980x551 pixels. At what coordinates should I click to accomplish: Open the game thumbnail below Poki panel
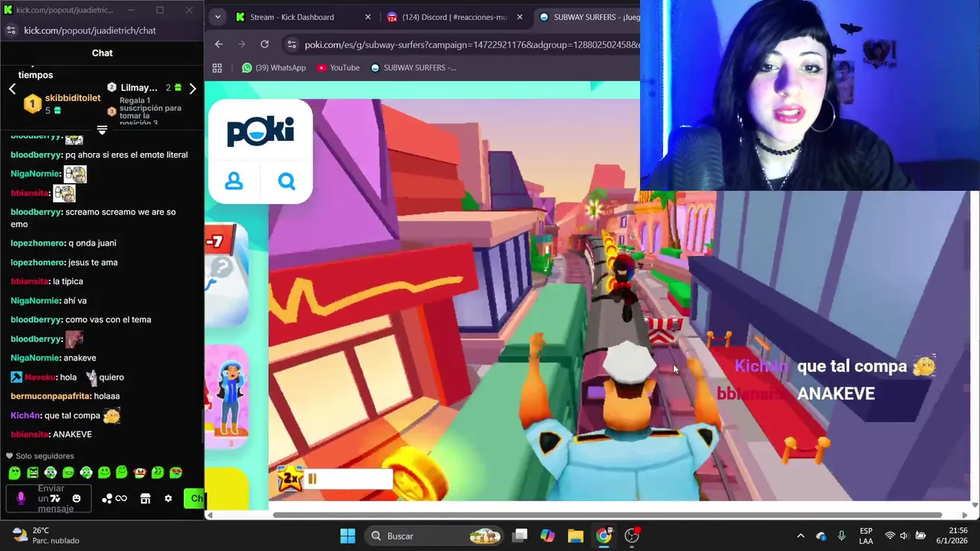tap(227, 275)
